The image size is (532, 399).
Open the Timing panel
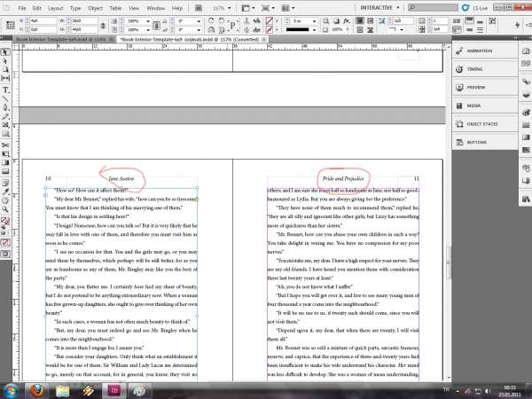tap(485, 69)
